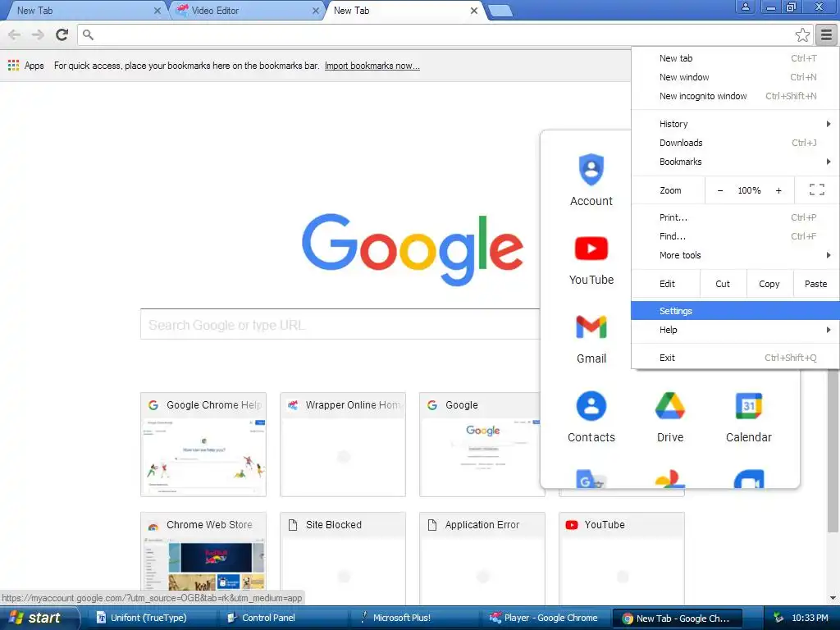Click the system tray icon beside the clock
This screenshot has width=840, height=630.
[x=778, y=618]
